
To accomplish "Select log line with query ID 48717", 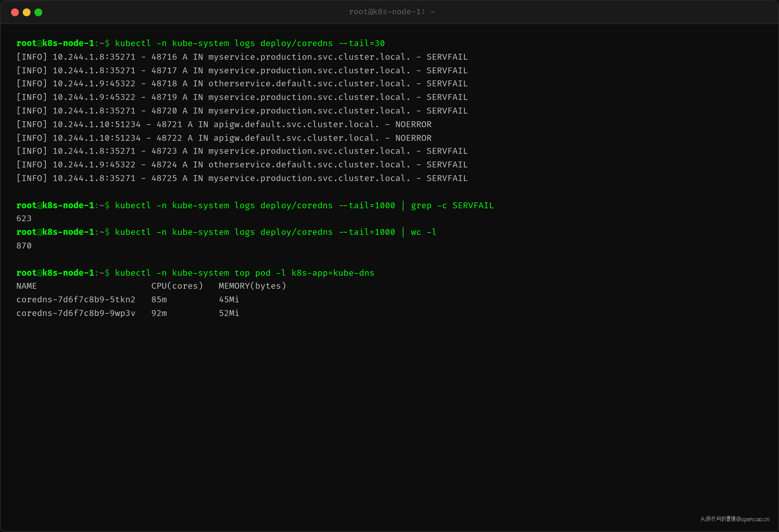I will pyautogui.click(x=242, y=70).
